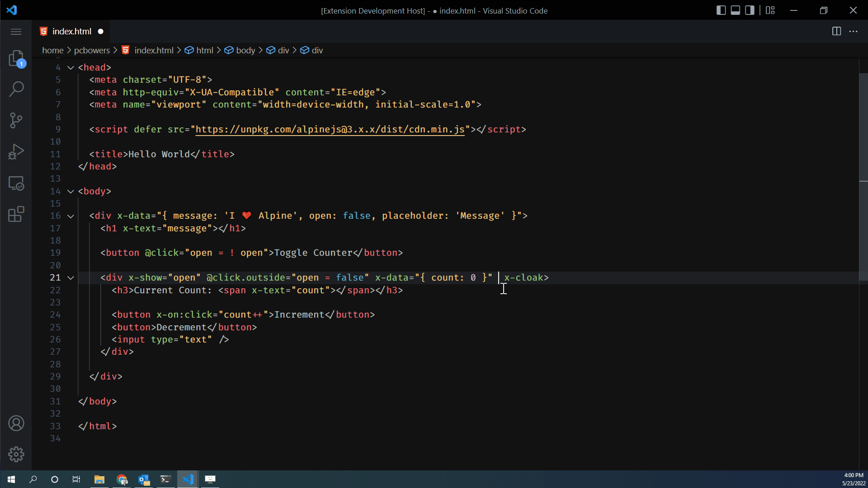Open the alpinejs CDN script link

[x=330, y=129]
